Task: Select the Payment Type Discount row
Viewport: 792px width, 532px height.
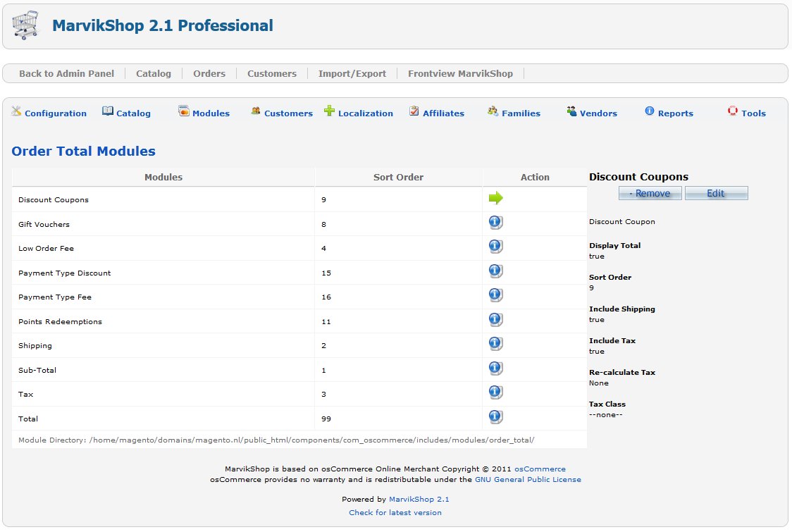Action: [x=299, y=273]
